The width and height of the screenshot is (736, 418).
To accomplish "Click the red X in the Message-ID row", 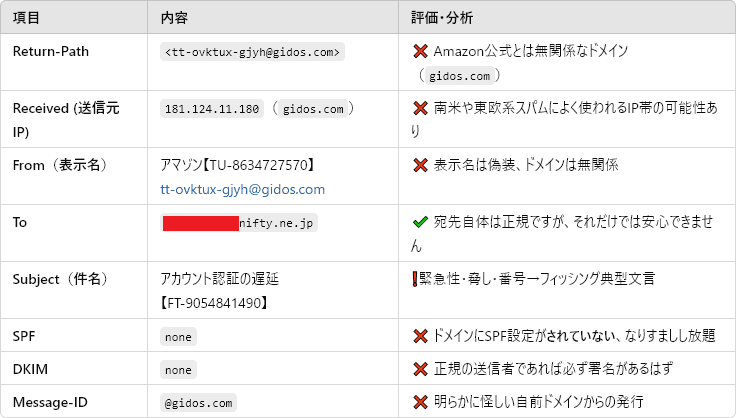I will pos(420,403).
